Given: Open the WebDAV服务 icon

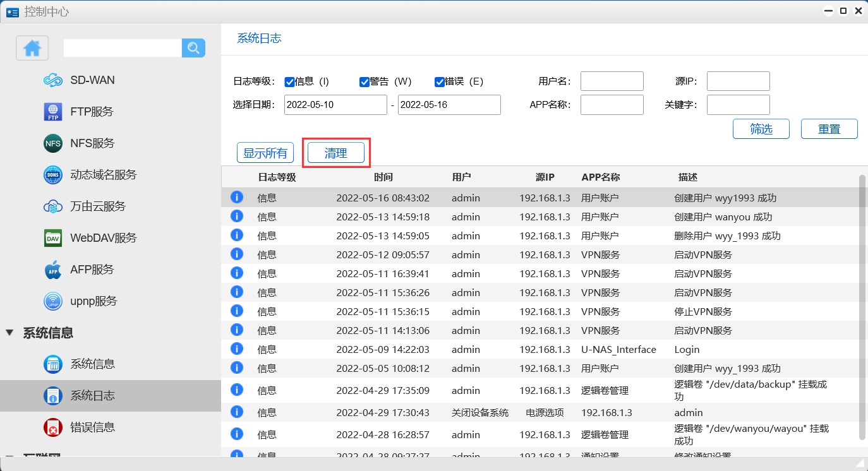Looking at the screenshot, I should click(x=53, y=238).
